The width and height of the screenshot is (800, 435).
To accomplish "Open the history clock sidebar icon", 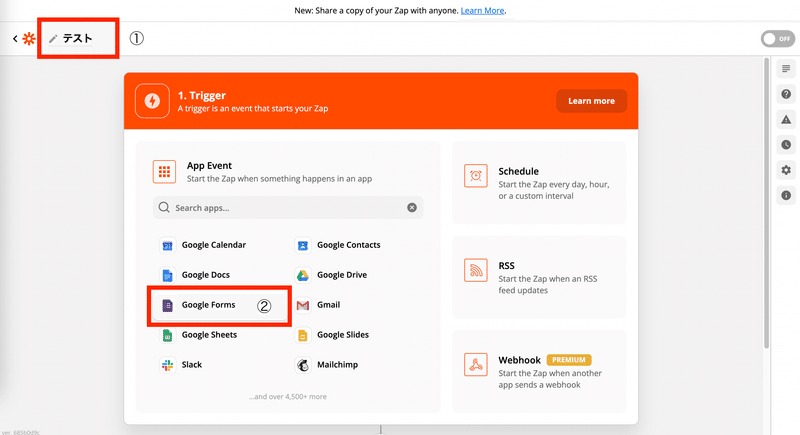I will [786, 145].
